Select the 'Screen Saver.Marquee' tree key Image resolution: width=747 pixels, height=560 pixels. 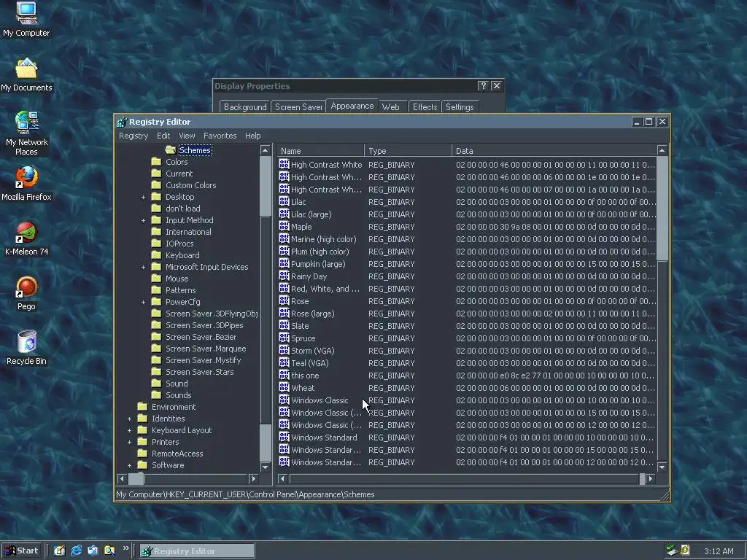tap(205, 349)
